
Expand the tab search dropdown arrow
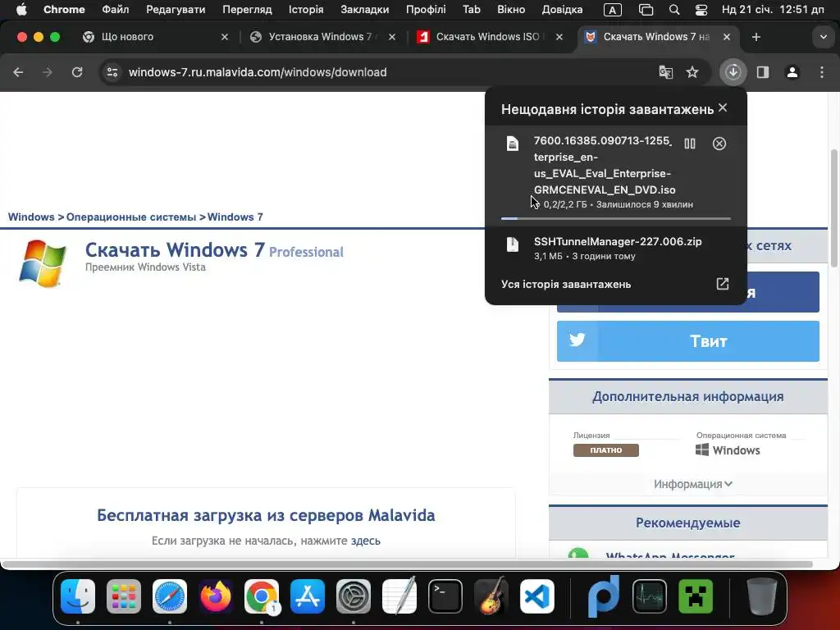click(x=824, y=37)
